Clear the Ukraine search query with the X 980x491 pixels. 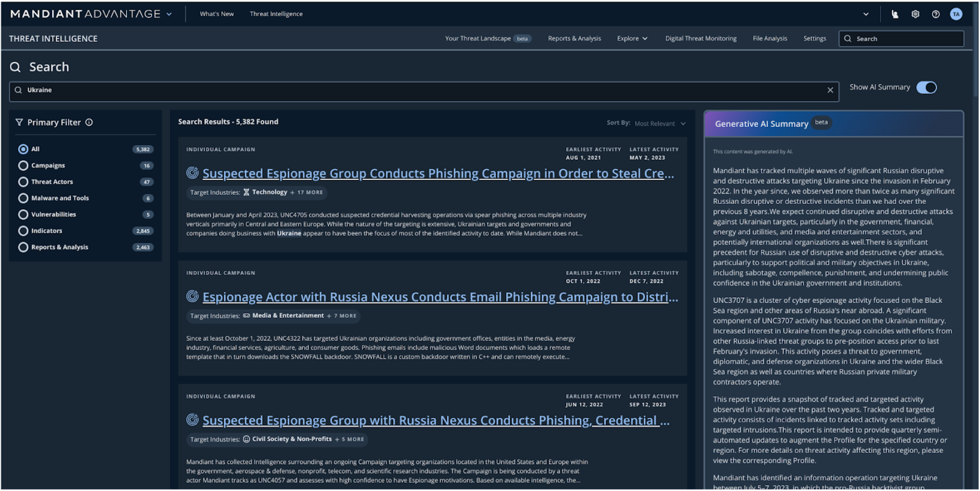(x=830, y=90)
